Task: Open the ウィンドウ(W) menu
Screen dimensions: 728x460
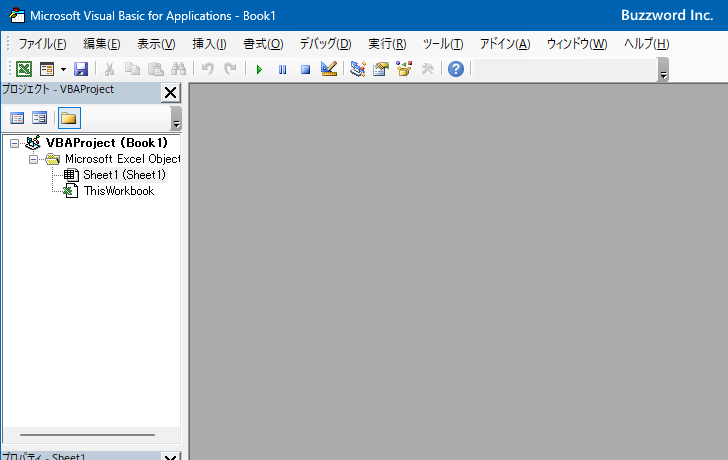Action: coord(577,44)
